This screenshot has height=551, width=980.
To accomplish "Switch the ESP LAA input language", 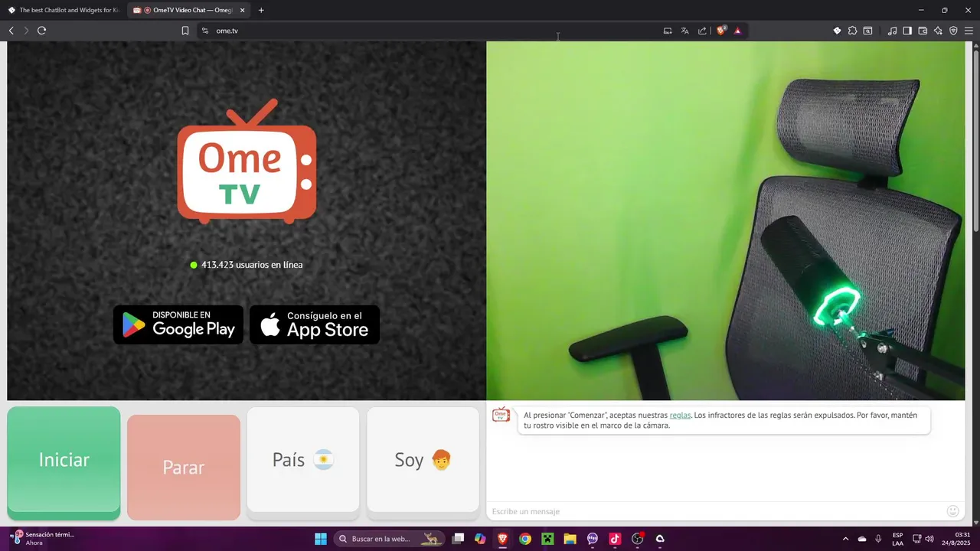I will point(897,539).
